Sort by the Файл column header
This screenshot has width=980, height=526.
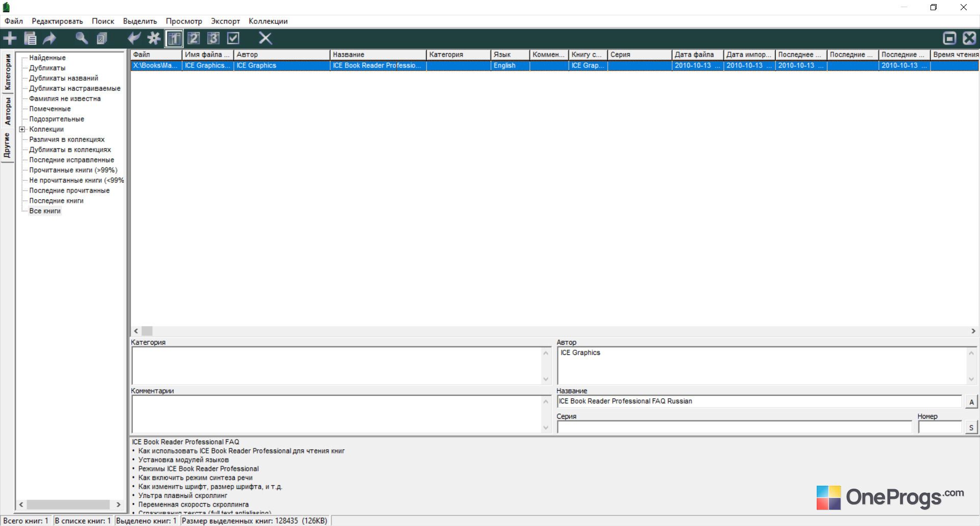click(x=156, y=55)
